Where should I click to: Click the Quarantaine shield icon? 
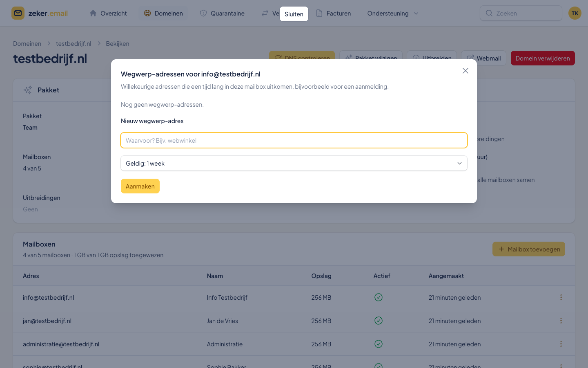(203, 13)
